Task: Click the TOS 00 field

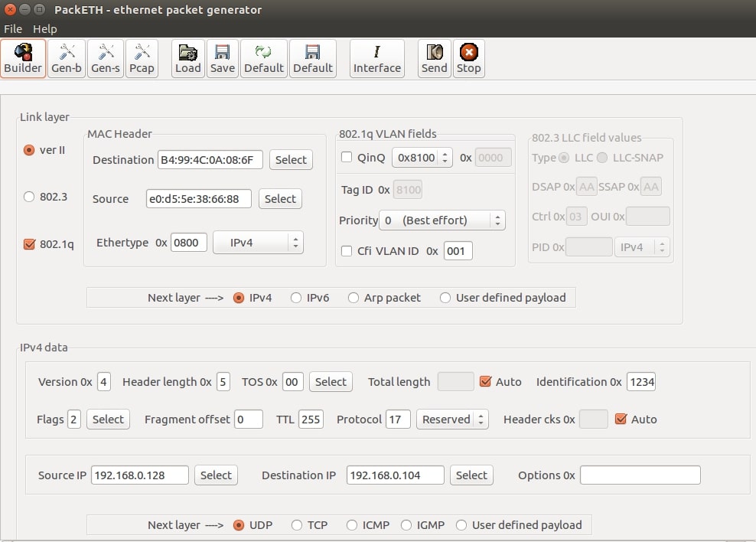Action: coord(292,381)
